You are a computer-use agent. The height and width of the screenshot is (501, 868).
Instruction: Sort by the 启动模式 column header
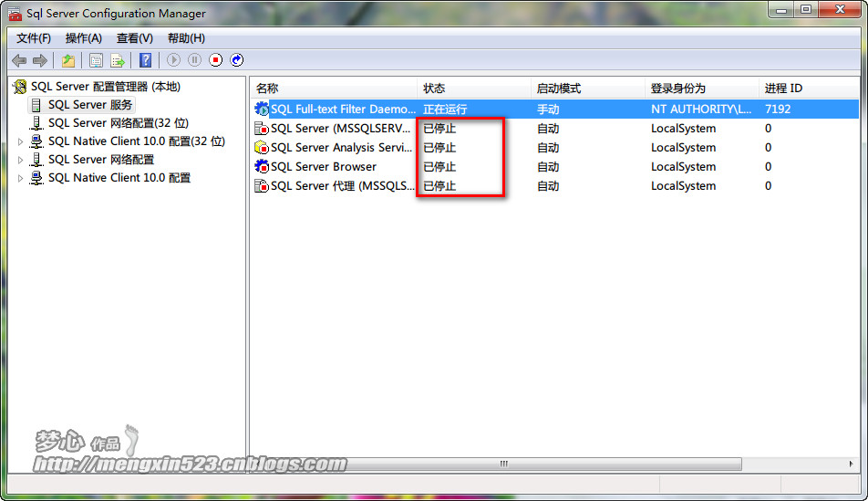pyautogui.click(x=587, y=89)
